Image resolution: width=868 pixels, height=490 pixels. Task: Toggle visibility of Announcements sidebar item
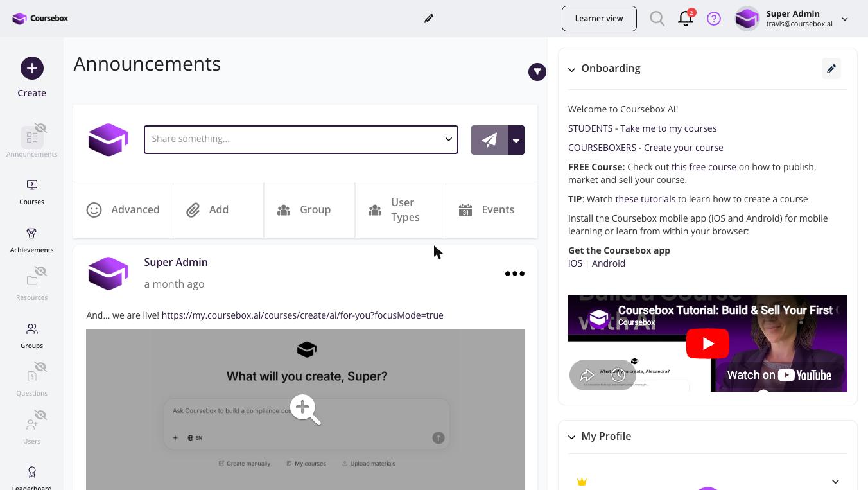coord(40,128)
